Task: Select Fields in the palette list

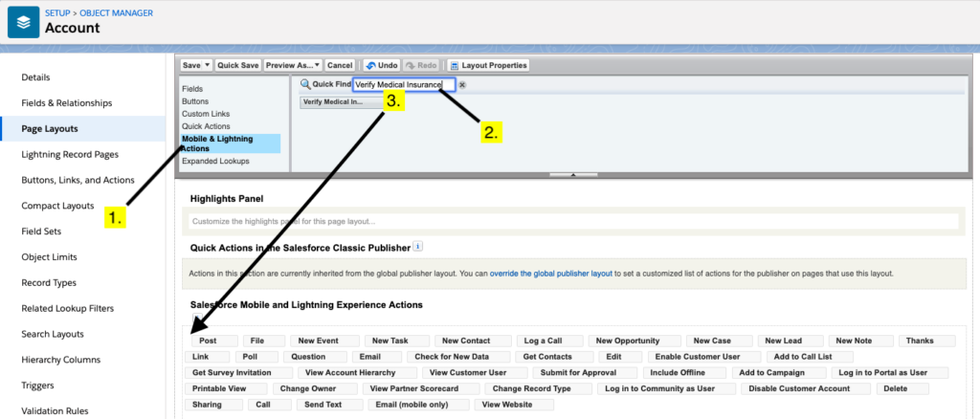Action: (192, 89)
